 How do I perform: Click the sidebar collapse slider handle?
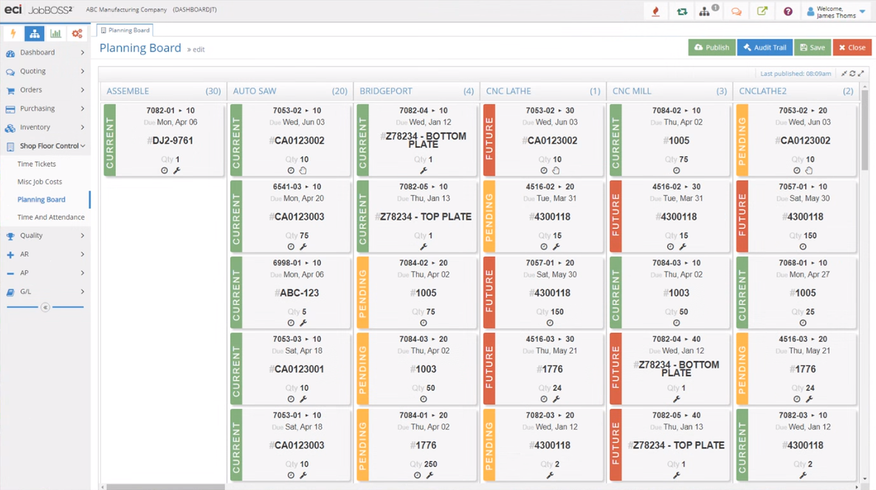[x=45, y=307]
